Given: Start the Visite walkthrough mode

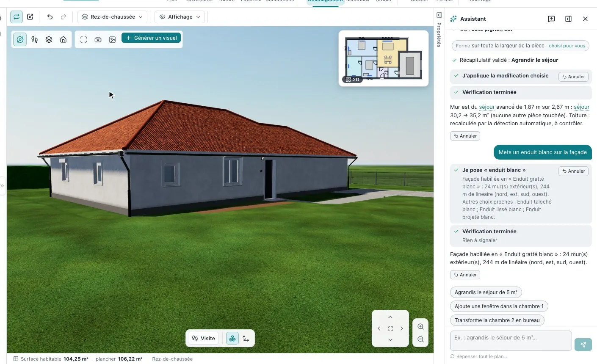Looking at the screenshot, I should [204, 338].
